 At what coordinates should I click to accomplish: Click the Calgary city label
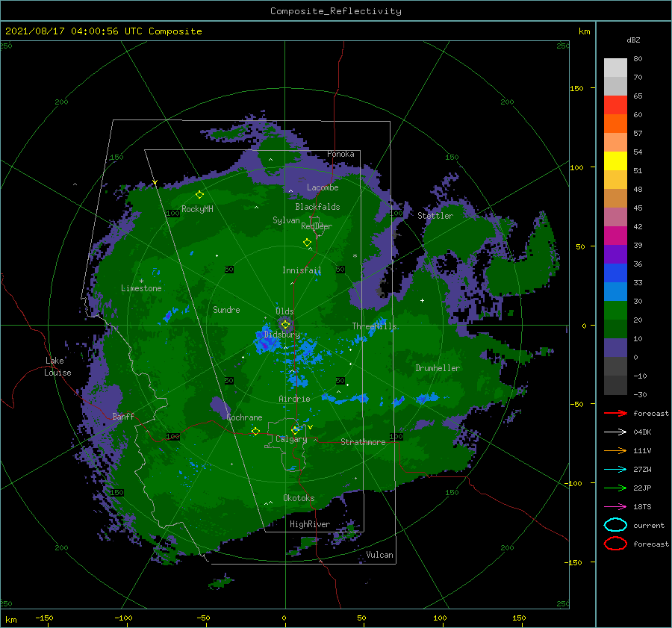point(291,439)
